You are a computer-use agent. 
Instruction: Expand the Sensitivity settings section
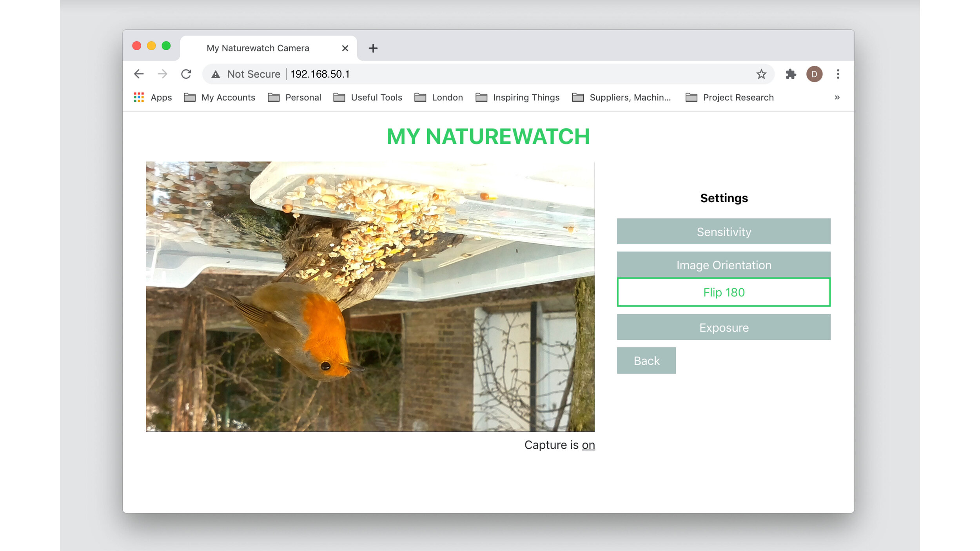pyautogui.click(x=724, y=232)
